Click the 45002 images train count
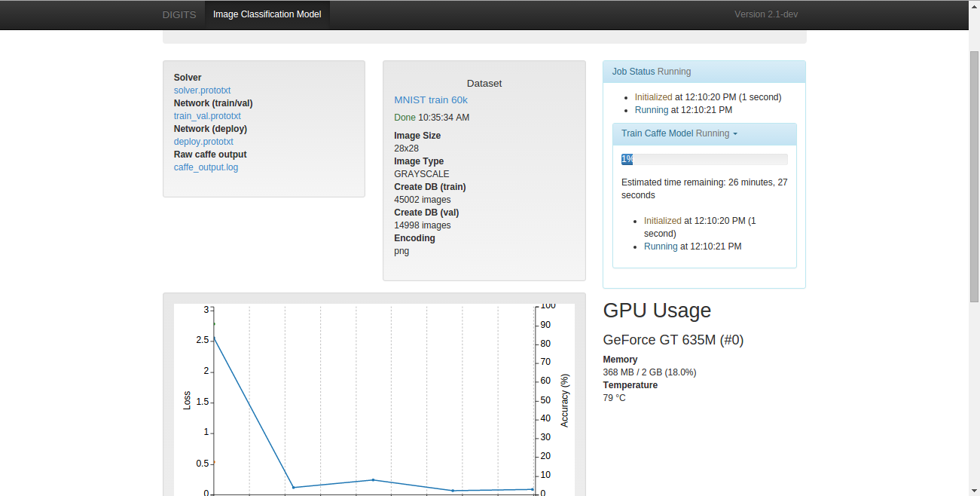Image resolution: width=980 pixels, height=496 pixels. 423,200
